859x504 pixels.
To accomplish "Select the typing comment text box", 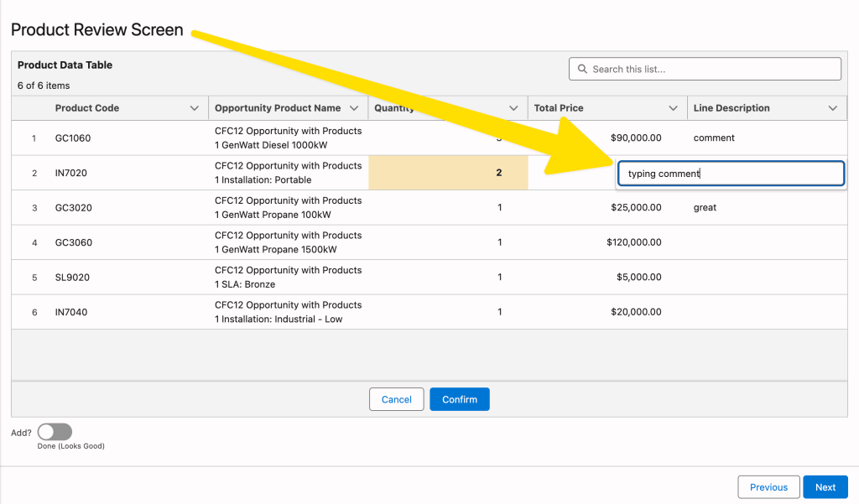I will click(730, 173).
